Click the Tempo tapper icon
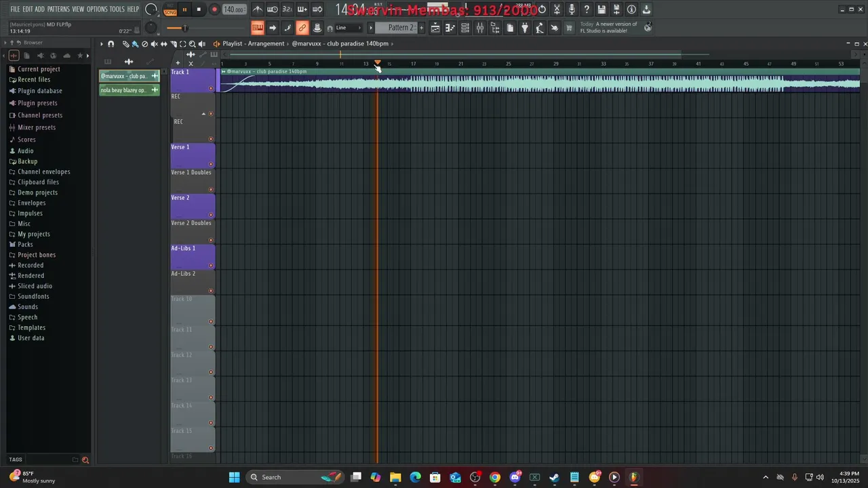This screenshot has height=488, width=868. [539, 28]
